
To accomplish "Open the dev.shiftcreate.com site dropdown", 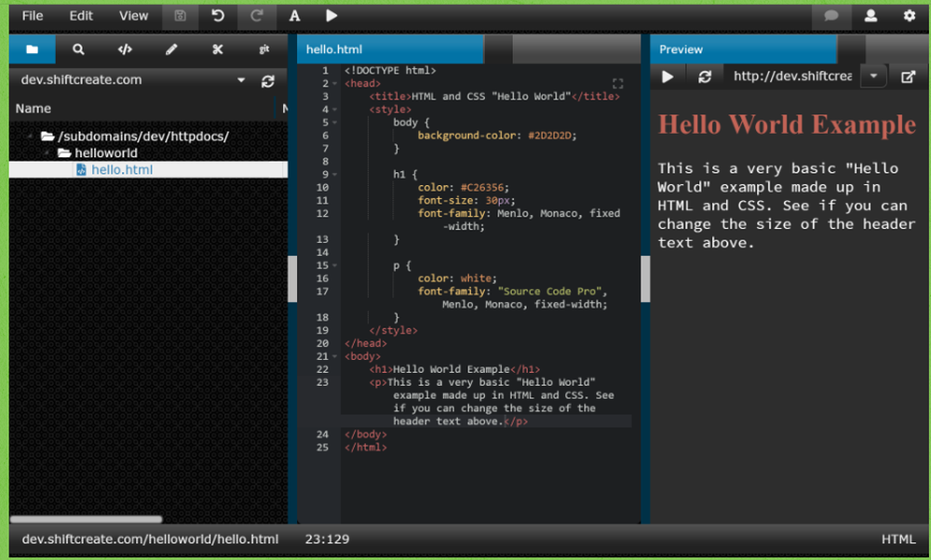I will point(241,80).
